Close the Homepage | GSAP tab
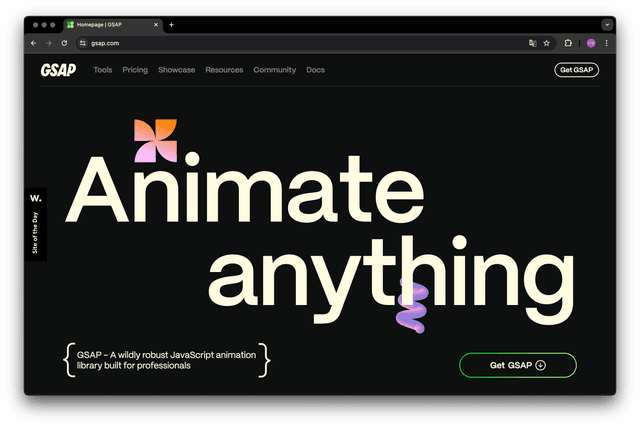640x427 pixels. 156,25
